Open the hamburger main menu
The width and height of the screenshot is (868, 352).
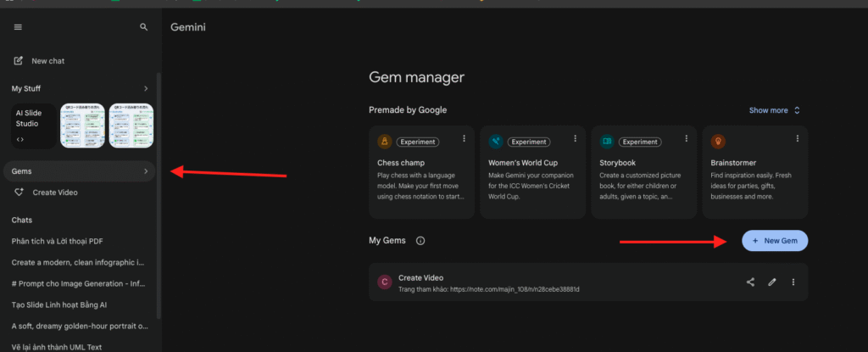18,27
